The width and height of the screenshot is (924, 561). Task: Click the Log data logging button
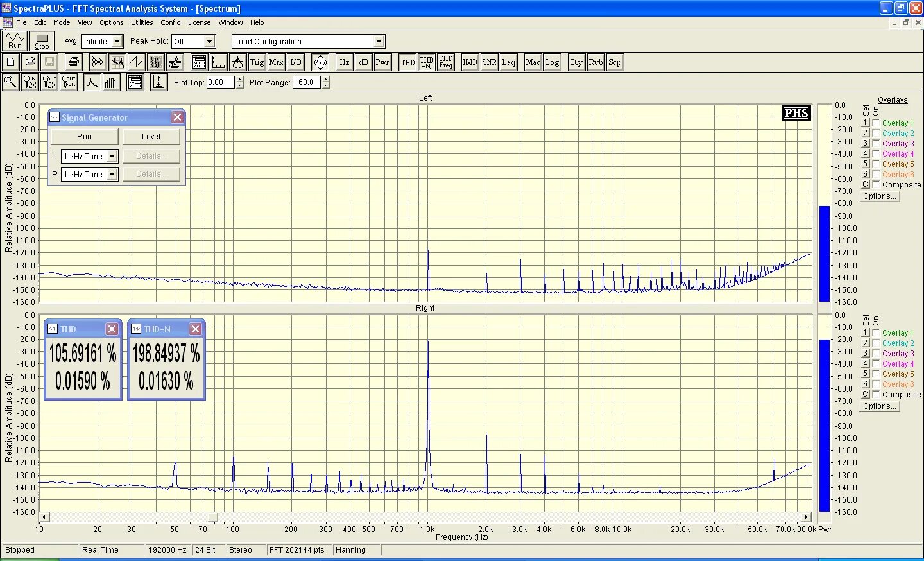552,62
